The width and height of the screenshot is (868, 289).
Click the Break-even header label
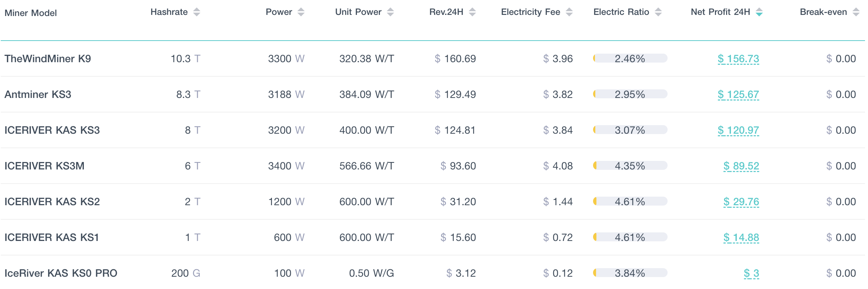[824, 12]
